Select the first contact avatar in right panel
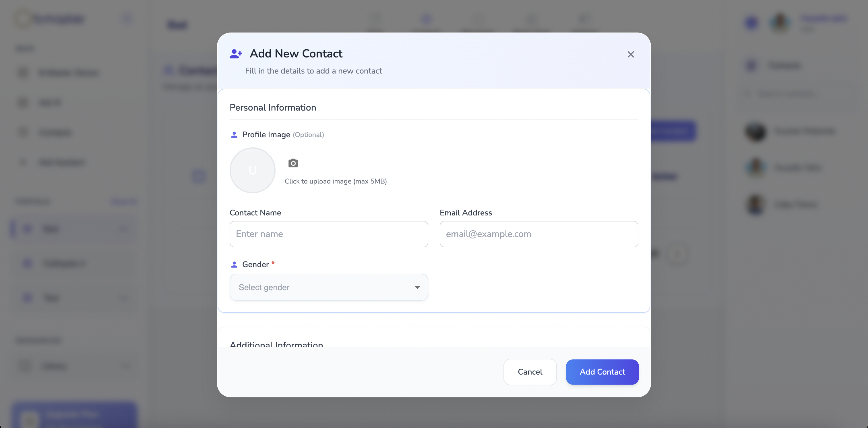The height and width of the screenshot is (428, 868). (756, 131)
